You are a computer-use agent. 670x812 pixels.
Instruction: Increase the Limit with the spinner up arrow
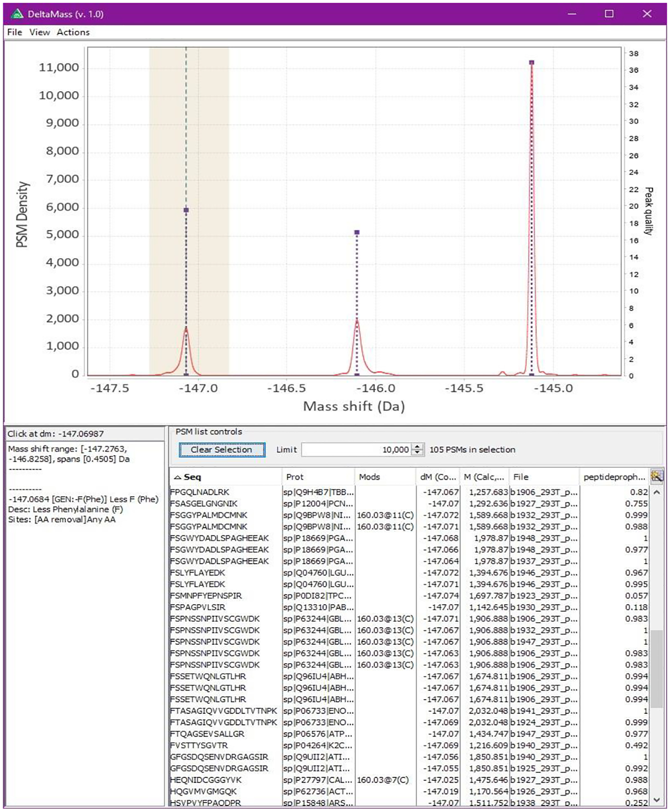pos(418,447)
